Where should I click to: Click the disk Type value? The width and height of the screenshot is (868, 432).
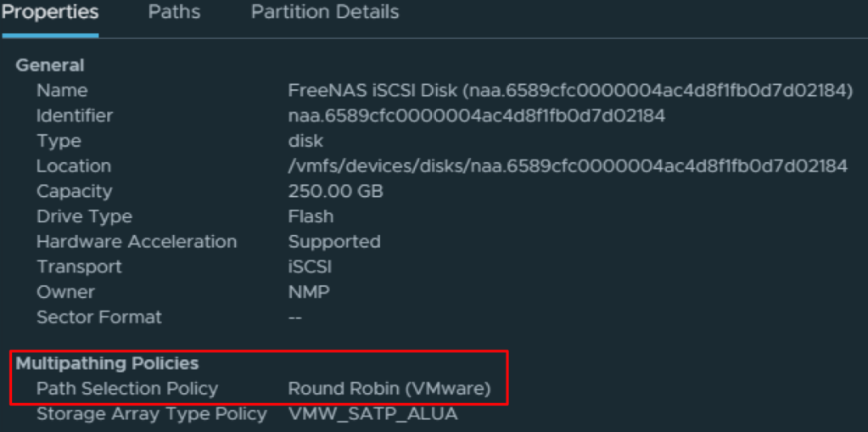305,141
